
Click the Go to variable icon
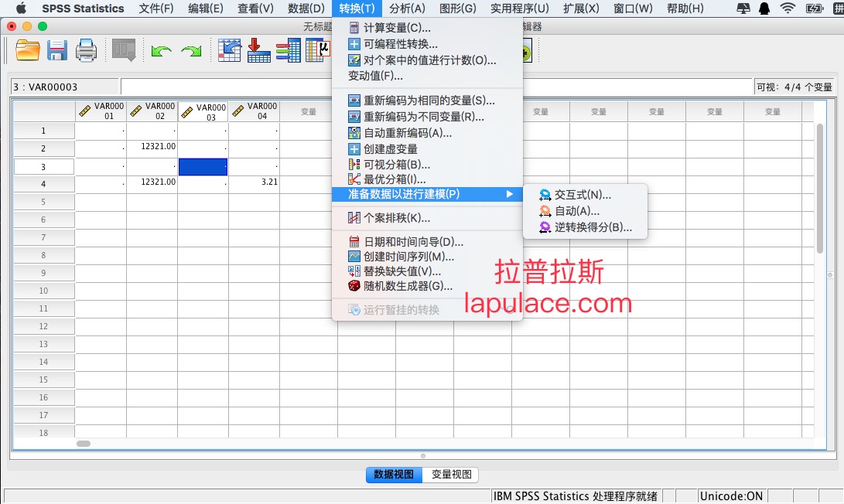[x=259, y=50]
